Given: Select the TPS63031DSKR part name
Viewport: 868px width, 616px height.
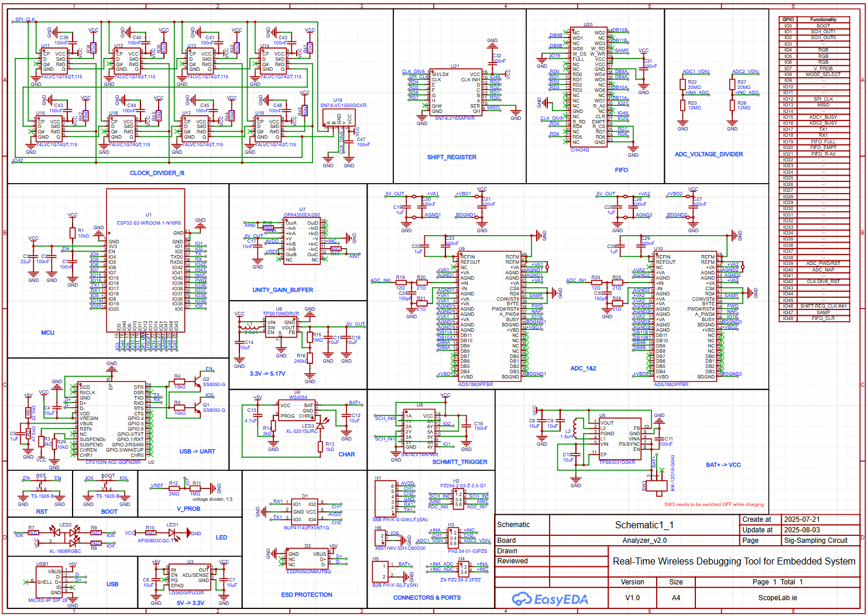Looking at the screenshot, I should pos(617,463).
